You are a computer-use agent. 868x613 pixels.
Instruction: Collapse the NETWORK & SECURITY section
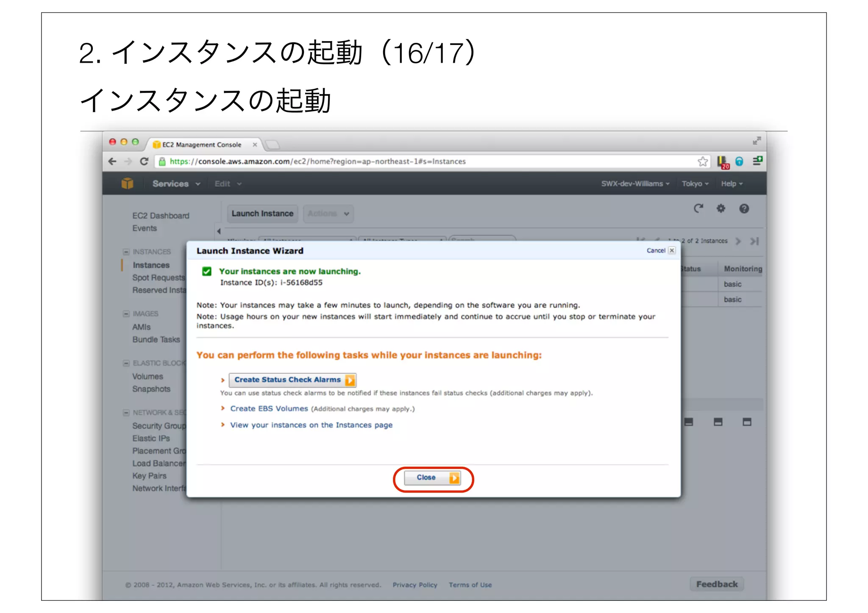click(x=126, y=413)
